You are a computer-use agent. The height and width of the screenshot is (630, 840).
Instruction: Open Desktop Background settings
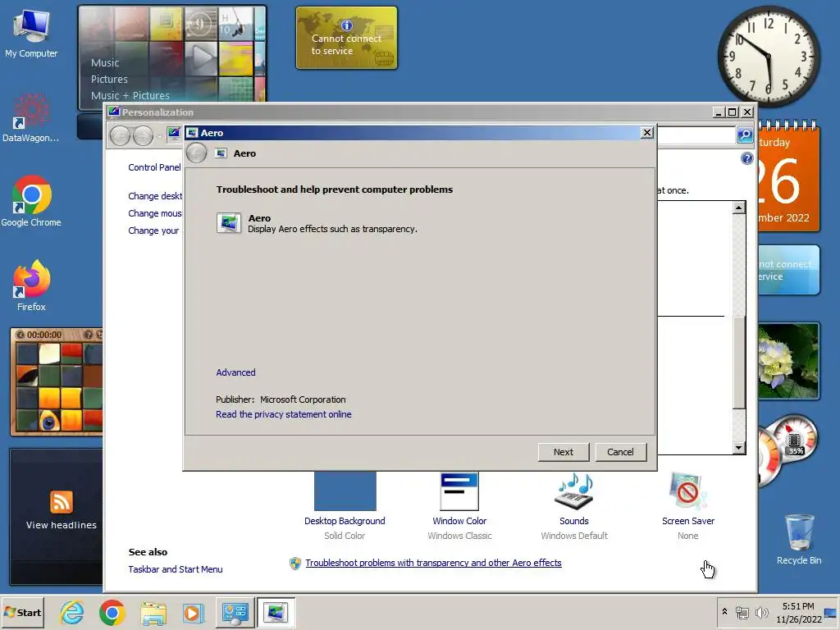(x=345, y=507)
